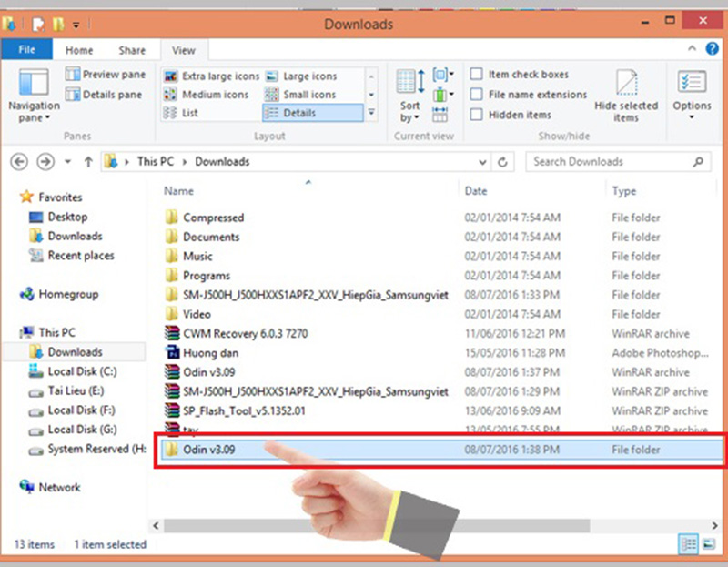Sort by the Type column header

coord(624,191)
